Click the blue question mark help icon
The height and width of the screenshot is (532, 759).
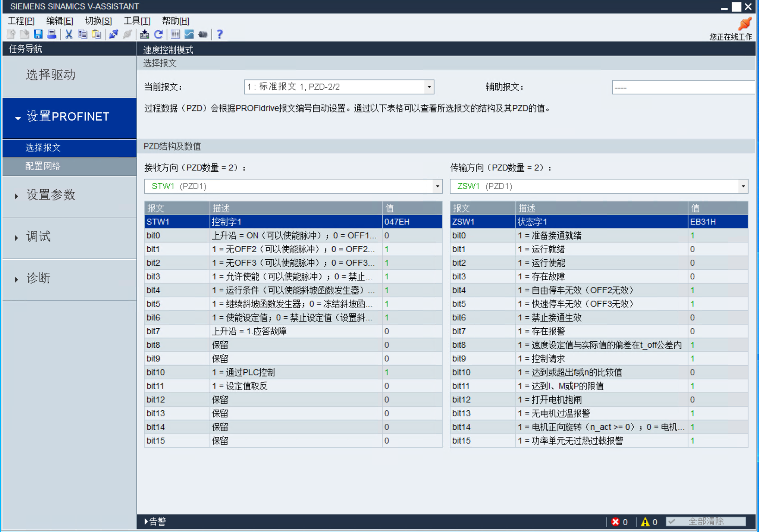tap(220, 34)
